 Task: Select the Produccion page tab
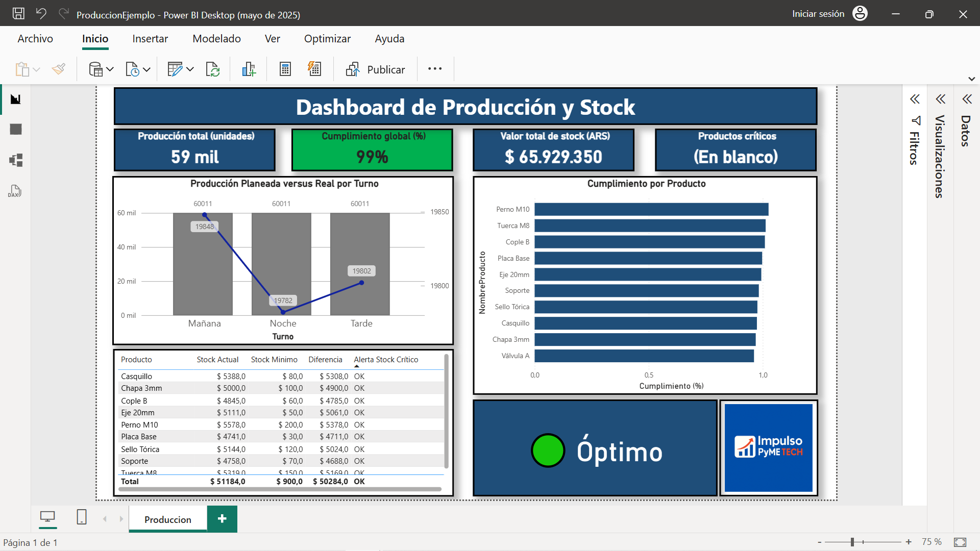point(168,519)
